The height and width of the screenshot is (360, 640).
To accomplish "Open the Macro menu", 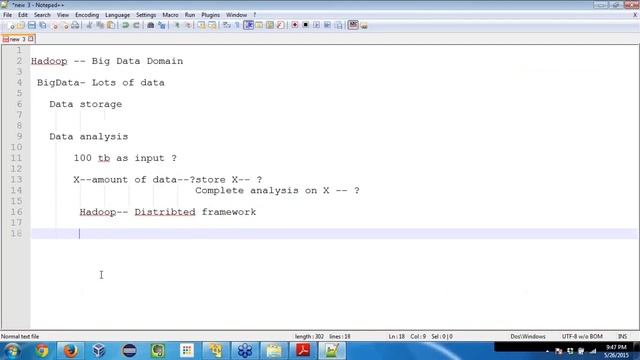I will [x=170, y=15].
